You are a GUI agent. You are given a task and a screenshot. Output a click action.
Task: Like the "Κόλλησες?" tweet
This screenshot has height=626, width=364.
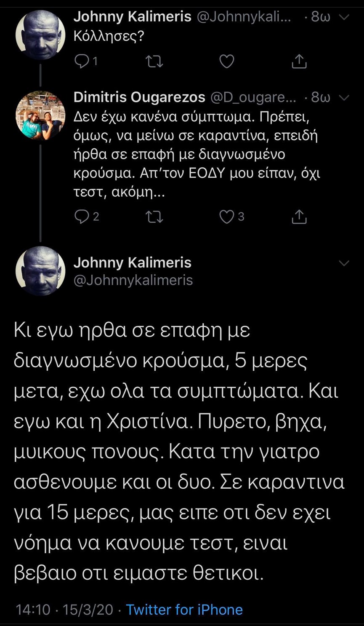[227, 62]
